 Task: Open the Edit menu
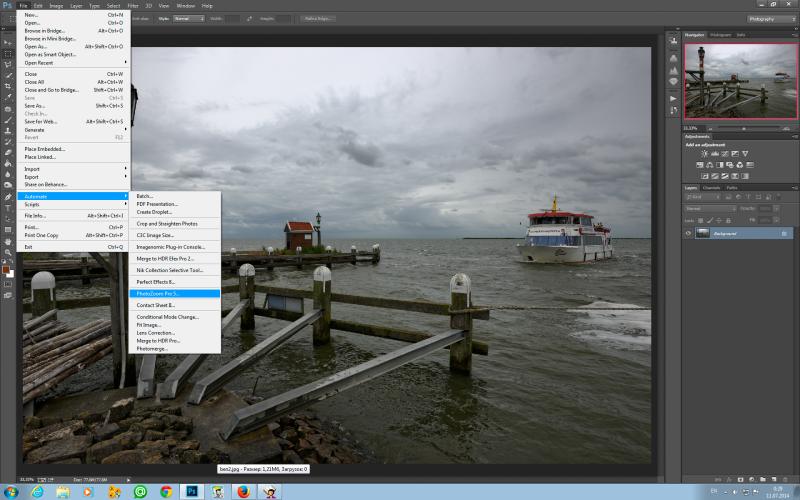coord(38,6)
